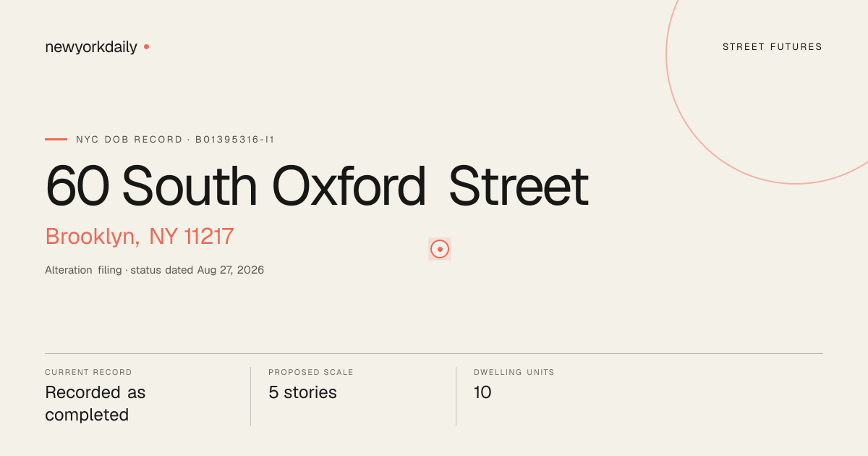868x456 pixels.
Task: Click the Recorded as completed value
Action: point(95,404)
